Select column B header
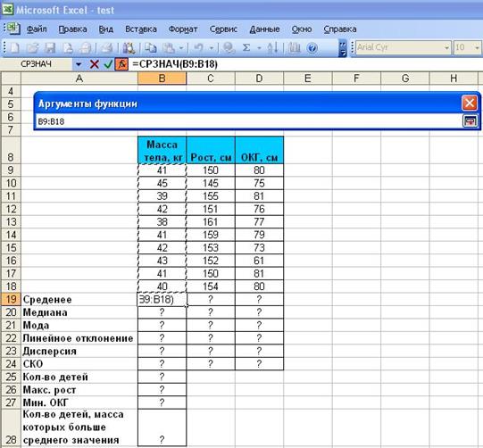 tap(162, 79)
